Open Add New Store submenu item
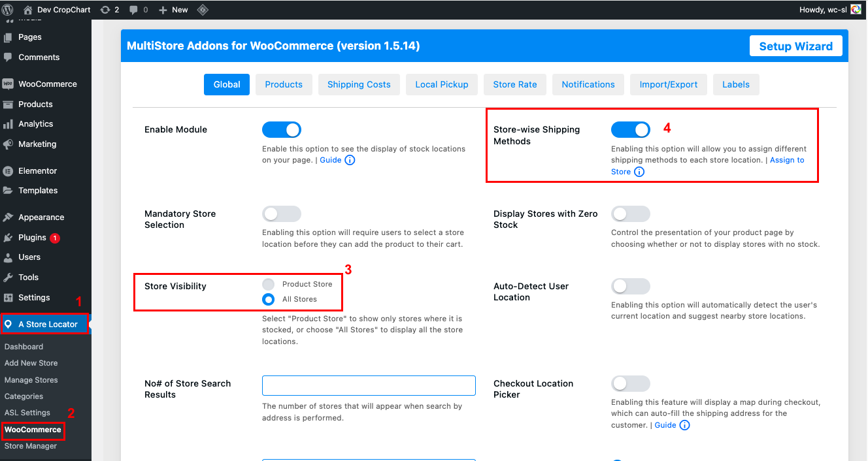 [31, 363]
